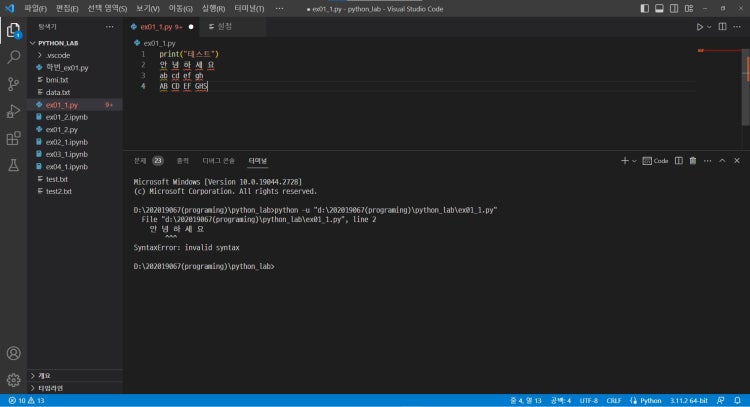Screen dimensions: 750x407
Task: Open ex01_2.ipynb notebook file
Action: coord(75,117)
